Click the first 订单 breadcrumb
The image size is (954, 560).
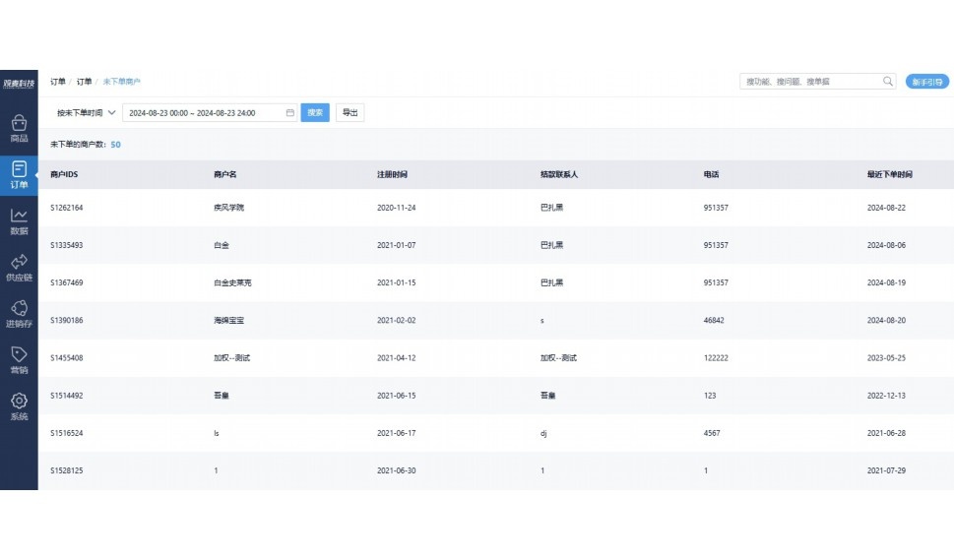point(58,82)
